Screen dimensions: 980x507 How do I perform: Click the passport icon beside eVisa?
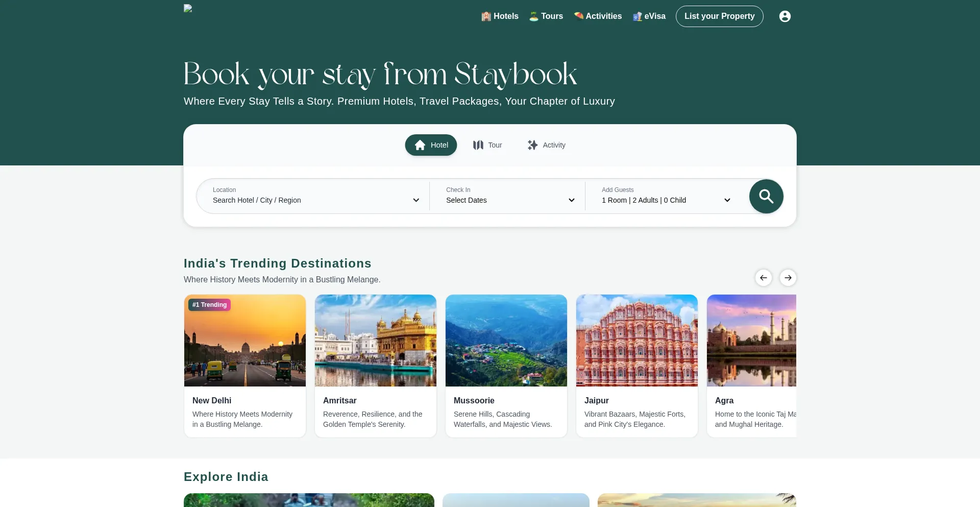click(x=637, y=16)
